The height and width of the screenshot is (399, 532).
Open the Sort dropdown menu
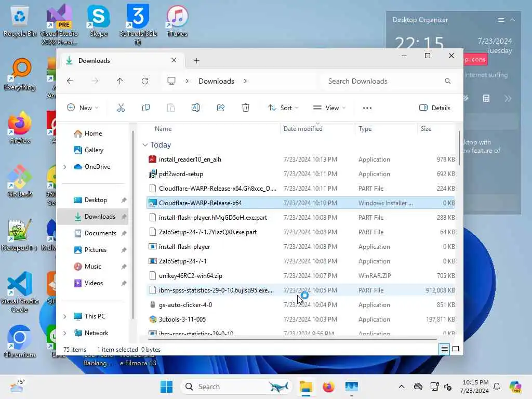(283, 108)
